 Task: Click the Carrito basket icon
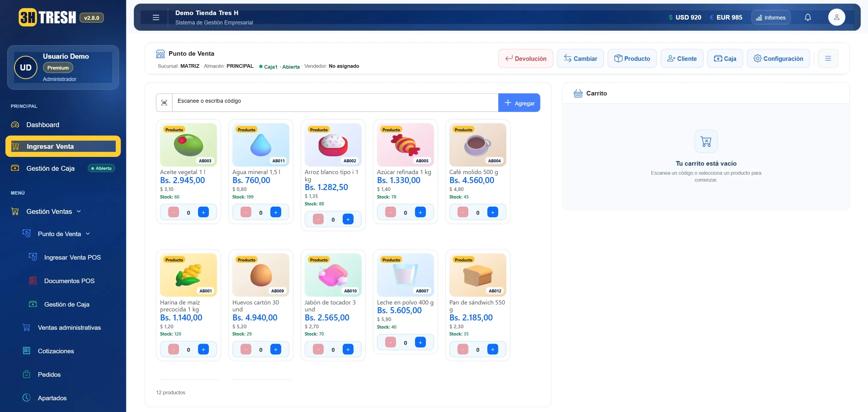click(x=578, y=93)
